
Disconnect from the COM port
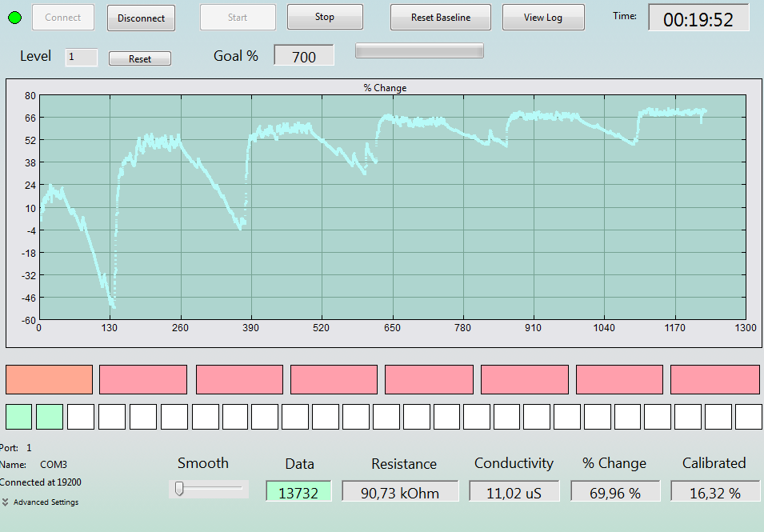point(141,18)
